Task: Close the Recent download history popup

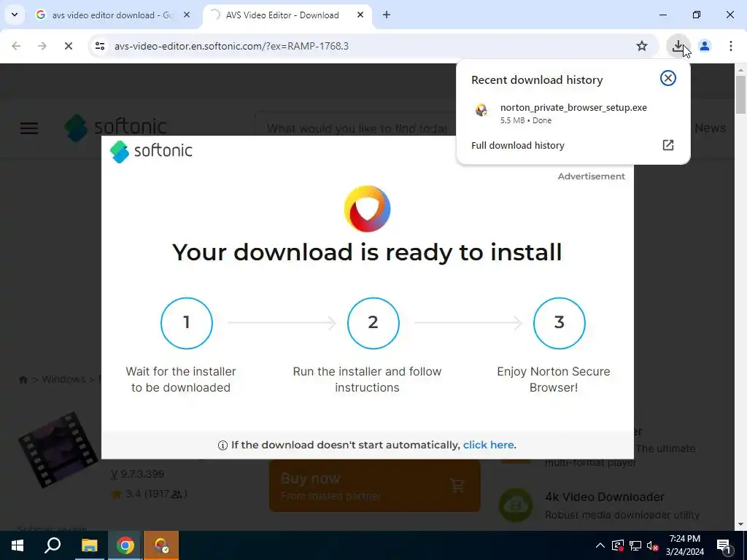Action: 668,78
